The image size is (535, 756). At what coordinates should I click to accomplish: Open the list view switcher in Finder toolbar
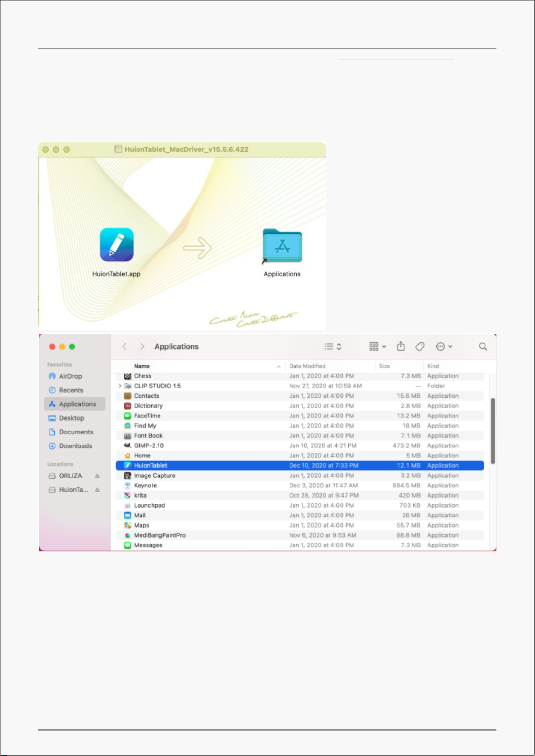click(x=333, y=346)
